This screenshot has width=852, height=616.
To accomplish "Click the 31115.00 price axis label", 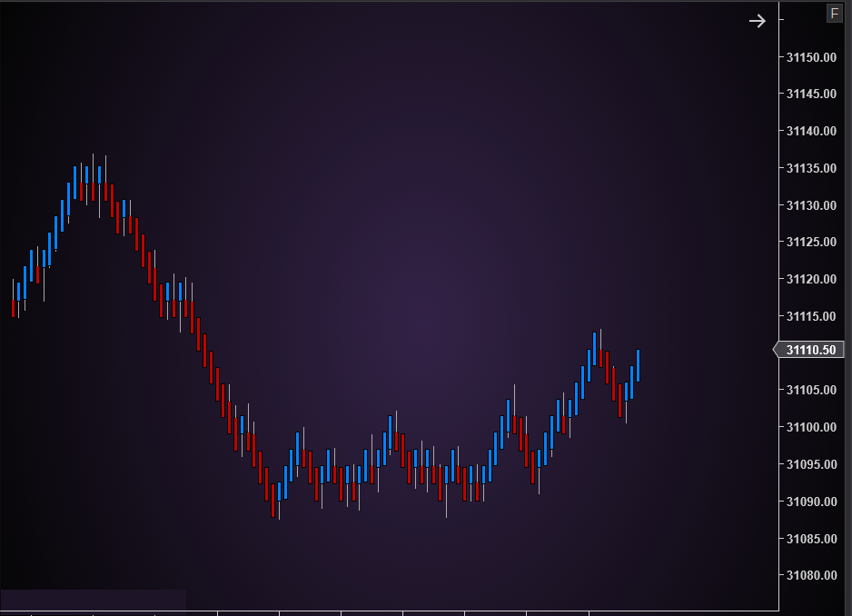I will (811, 316).
